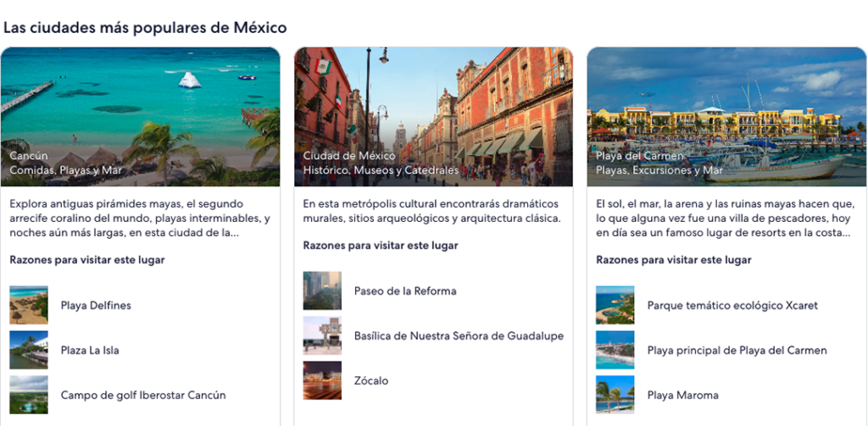Click the Xcaret park thumbnail image

point(615,305)
